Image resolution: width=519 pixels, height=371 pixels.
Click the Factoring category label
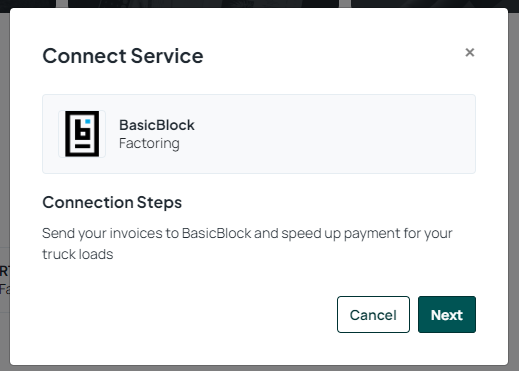(149, 143)
